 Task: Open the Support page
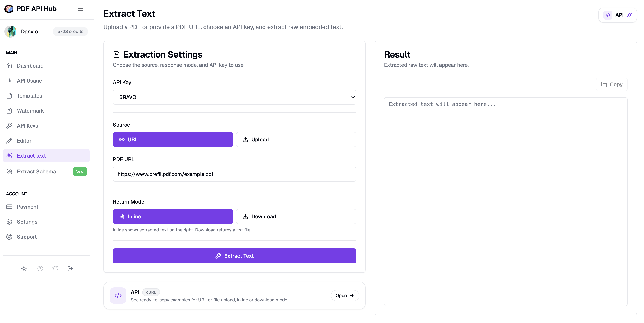click(46, 237)
